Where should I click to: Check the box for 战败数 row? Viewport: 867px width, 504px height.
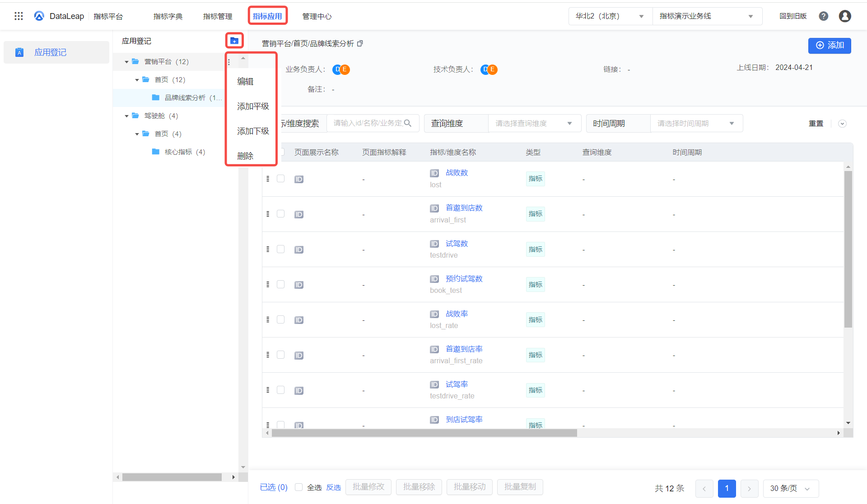280,179
